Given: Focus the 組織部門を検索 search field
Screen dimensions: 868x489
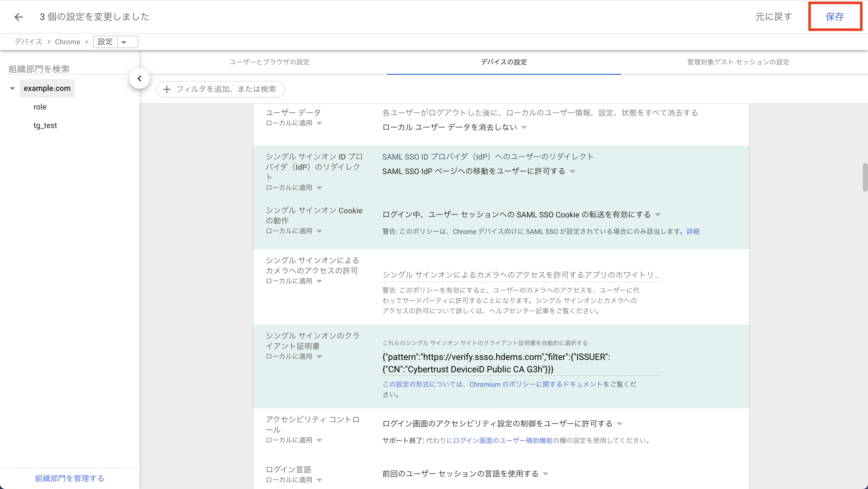Looking at the screenshot, I should (67, 69).
